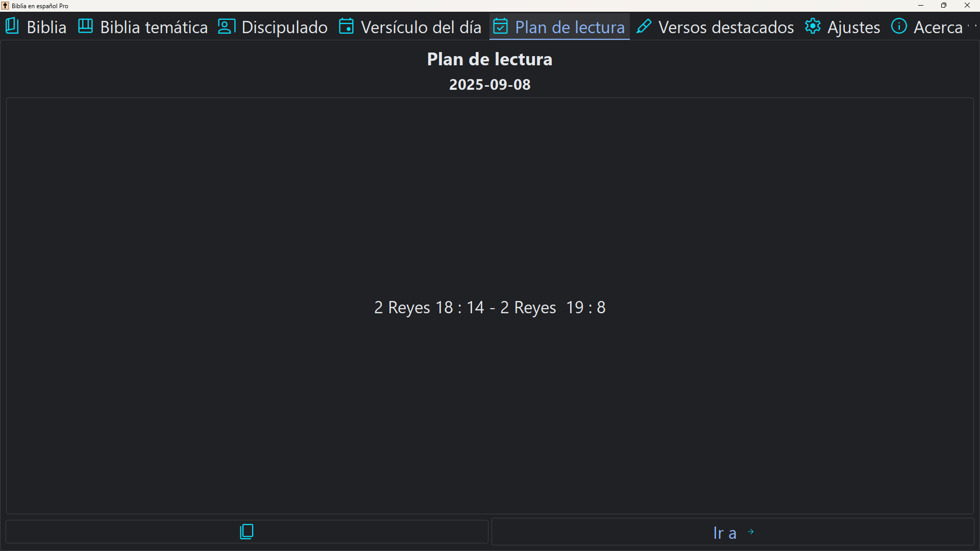The image size is (980, 551).
Task: Click the pen icon for Versos destacados
Action: (645, 26)
